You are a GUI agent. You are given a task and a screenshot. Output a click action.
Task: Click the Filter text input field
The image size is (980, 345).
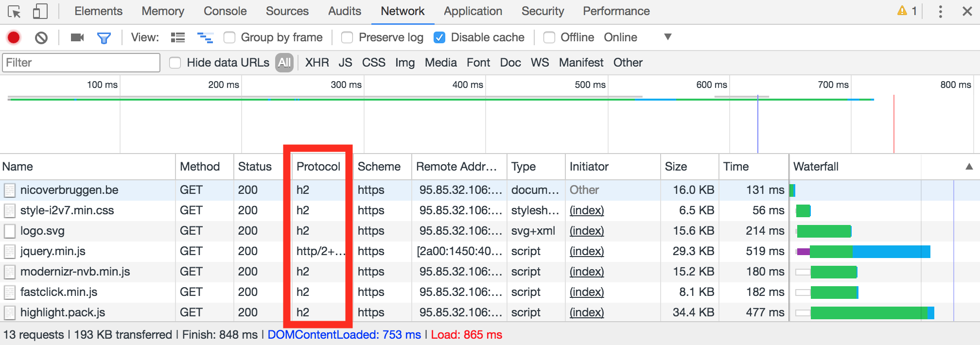(81, 63)
